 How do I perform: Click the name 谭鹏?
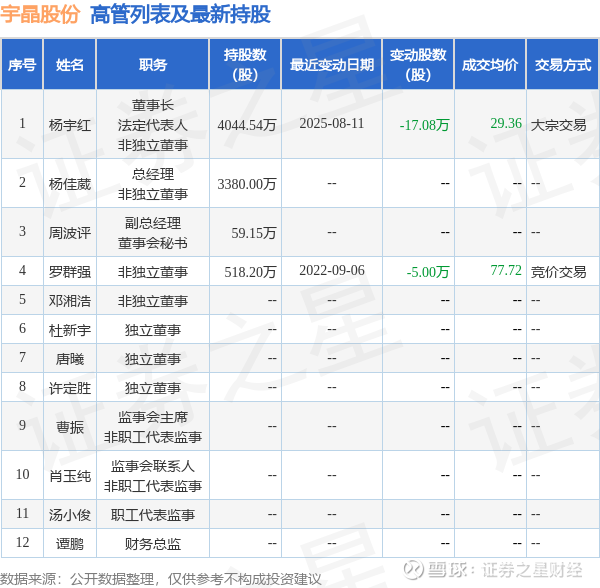pos(70,544)
